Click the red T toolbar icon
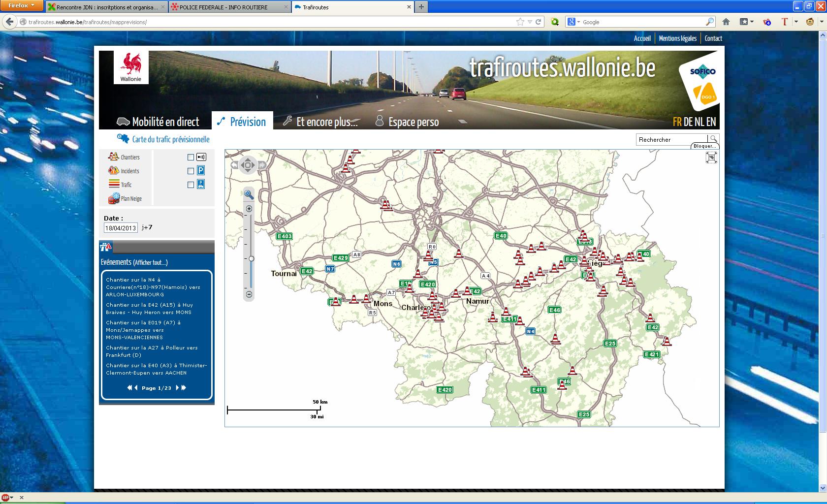The width and height of the screenshot is (827, 504). (x=785, y=22)
